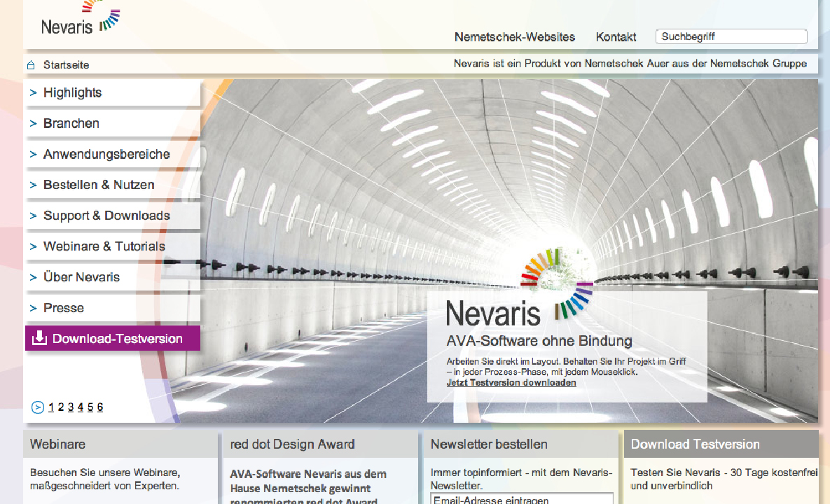Click the Nevaris logo in the header
The image size is (830, 504).
click(81, 18)
